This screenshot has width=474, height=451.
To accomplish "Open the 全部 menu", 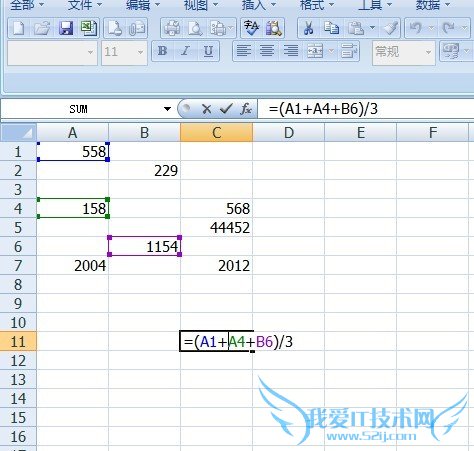I will pyautogui.click(x=26, y=5).
